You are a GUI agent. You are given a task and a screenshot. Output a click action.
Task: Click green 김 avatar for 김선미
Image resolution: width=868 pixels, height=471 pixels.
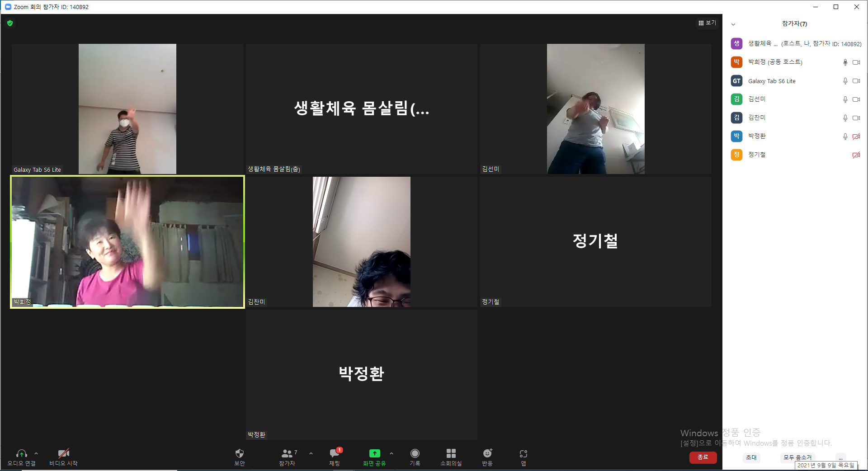pos(736,99)
